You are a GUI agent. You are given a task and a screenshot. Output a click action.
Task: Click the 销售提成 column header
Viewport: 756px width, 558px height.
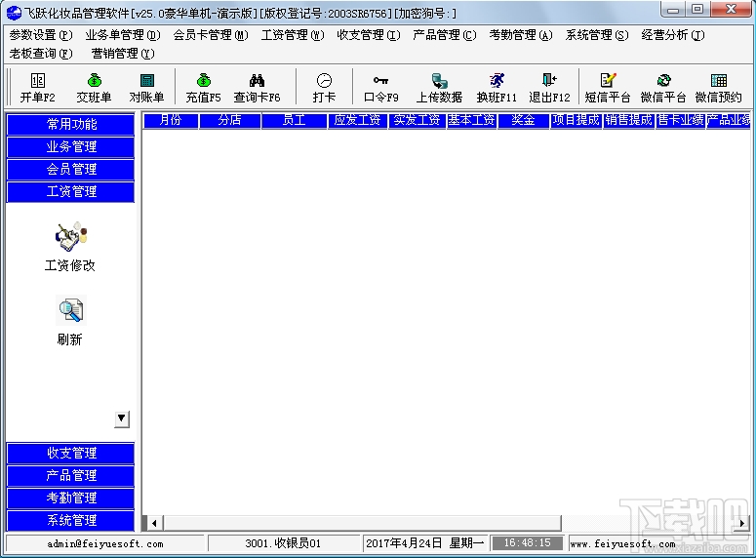(x=629, y=120)
